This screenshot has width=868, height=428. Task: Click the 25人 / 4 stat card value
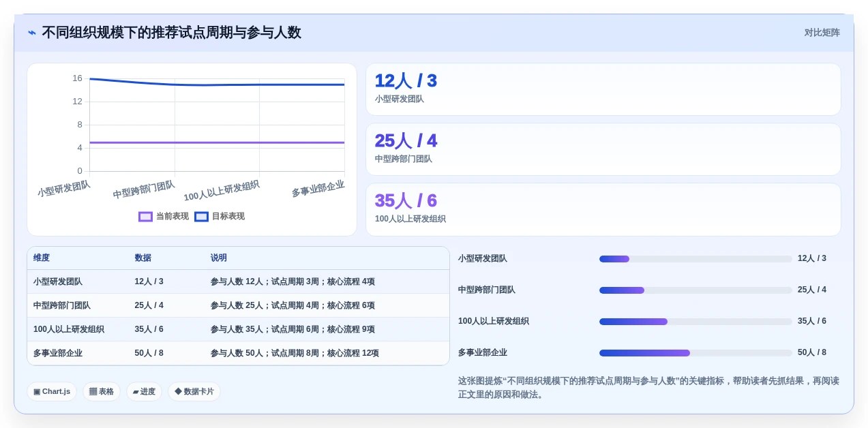click(406, 141)
